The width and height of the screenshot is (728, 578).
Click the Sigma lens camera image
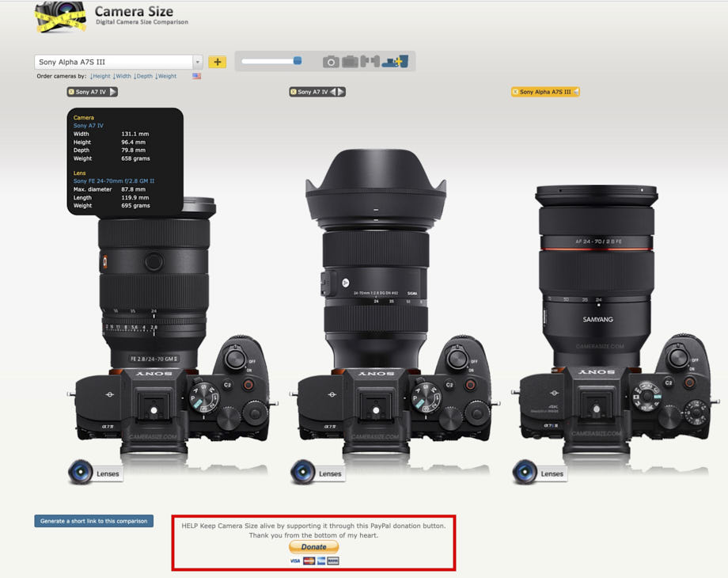pyautogui.click(x=394, y=301)
